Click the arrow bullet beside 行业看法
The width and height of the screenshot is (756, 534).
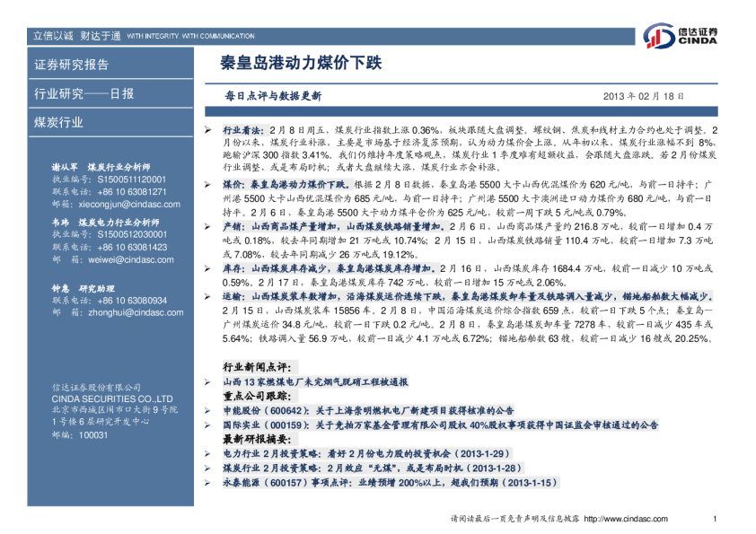click(x=208, y=131)
